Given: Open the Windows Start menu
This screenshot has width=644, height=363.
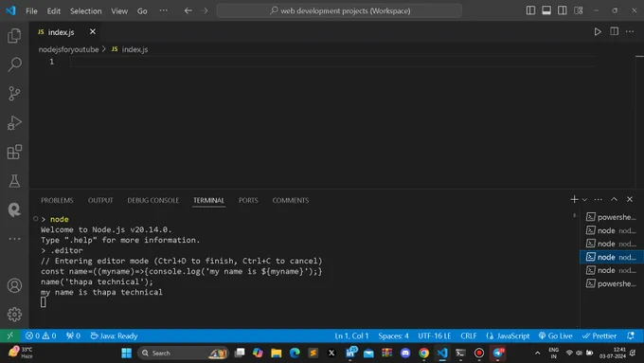Looking at the screenshot, I should click(127, 353).
